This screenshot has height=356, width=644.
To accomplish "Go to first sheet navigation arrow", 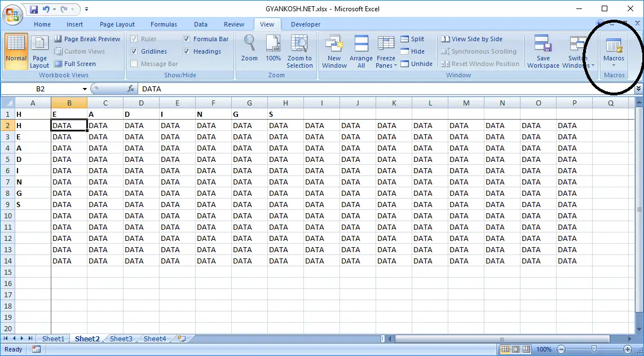I will (x=6, y=339).
